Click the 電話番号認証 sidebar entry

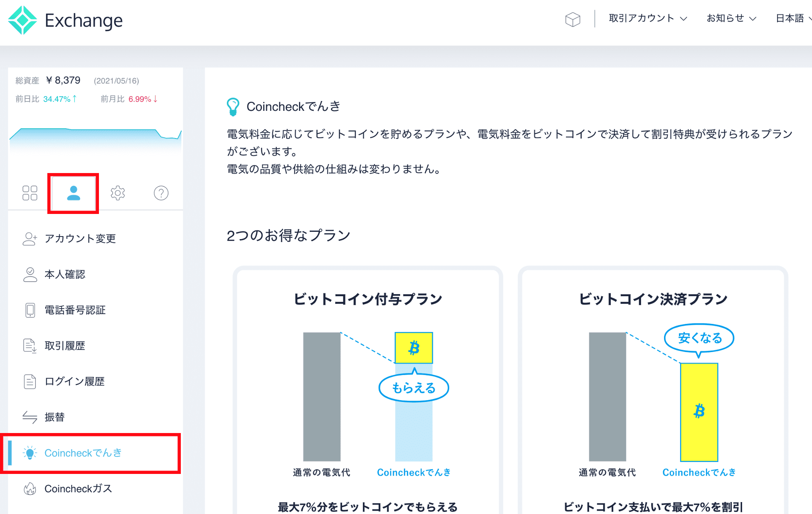point(75,310)
